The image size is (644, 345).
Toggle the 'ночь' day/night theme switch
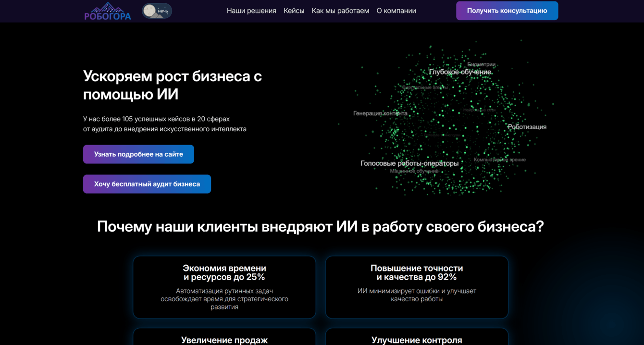157,11
